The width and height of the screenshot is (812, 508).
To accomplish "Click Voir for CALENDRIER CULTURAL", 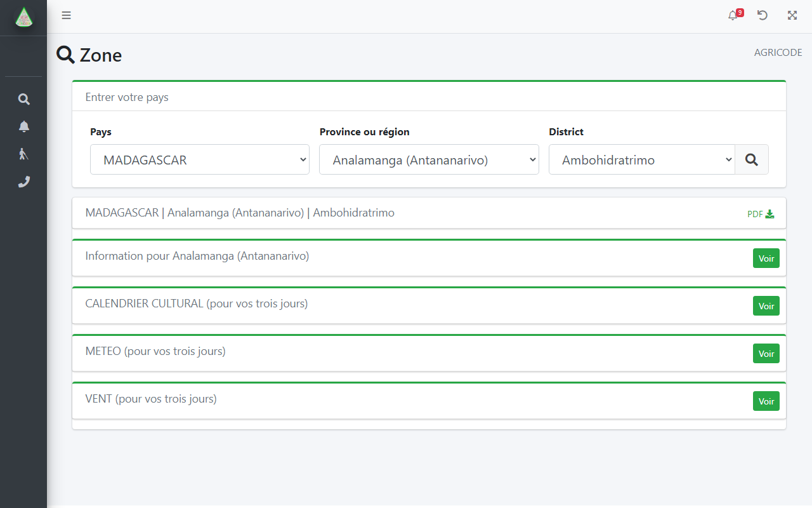I will [766, 306].
